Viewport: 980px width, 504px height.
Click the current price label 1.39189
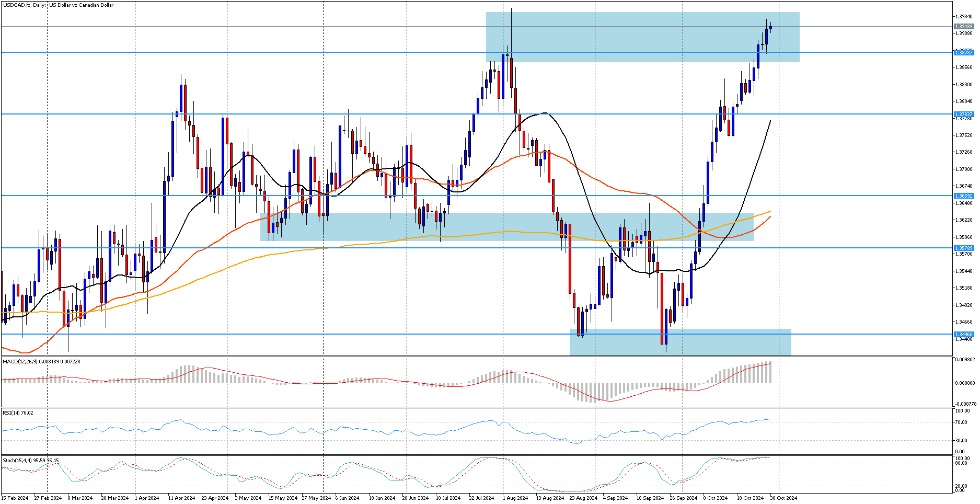[964, 26]
